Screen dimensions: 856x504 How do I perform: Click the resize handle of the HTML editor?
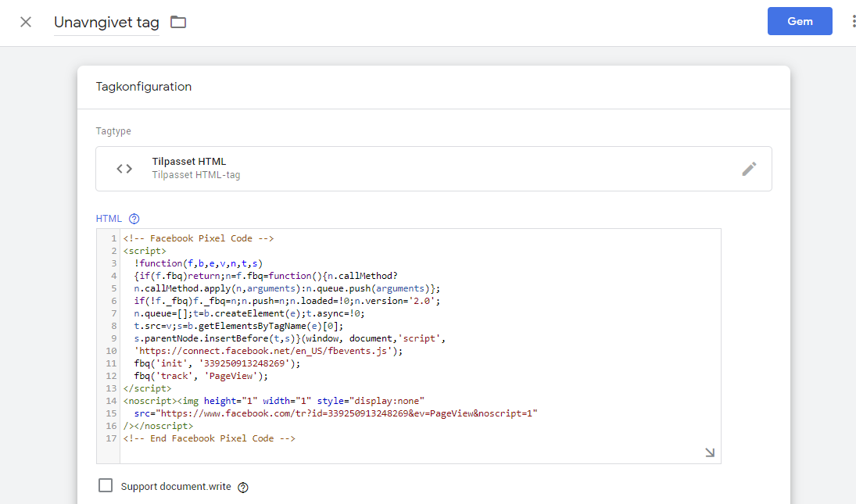pos(710,452)
